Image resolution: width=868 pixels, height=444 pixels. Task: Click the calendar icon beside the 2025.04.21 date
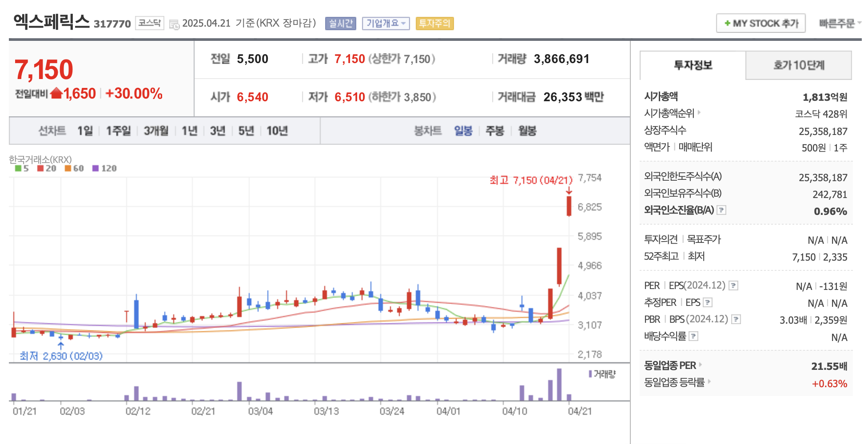(x=175, y=24)
